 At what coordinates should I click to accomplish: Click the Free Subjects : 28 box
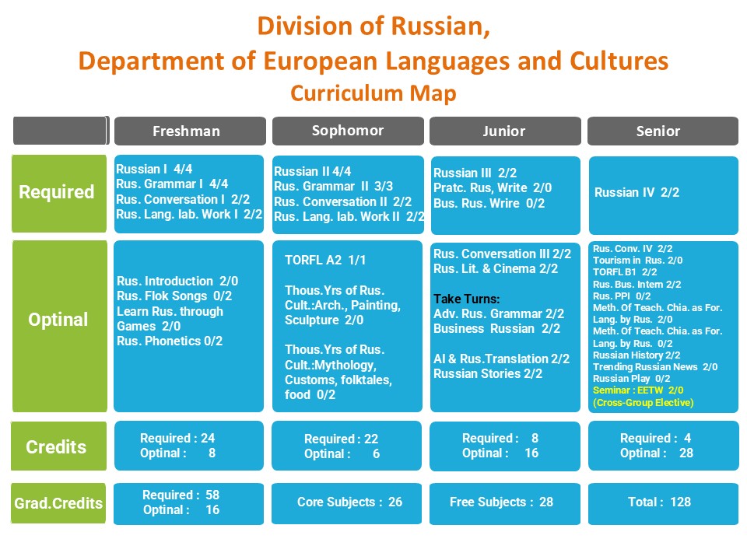(501, 502)
